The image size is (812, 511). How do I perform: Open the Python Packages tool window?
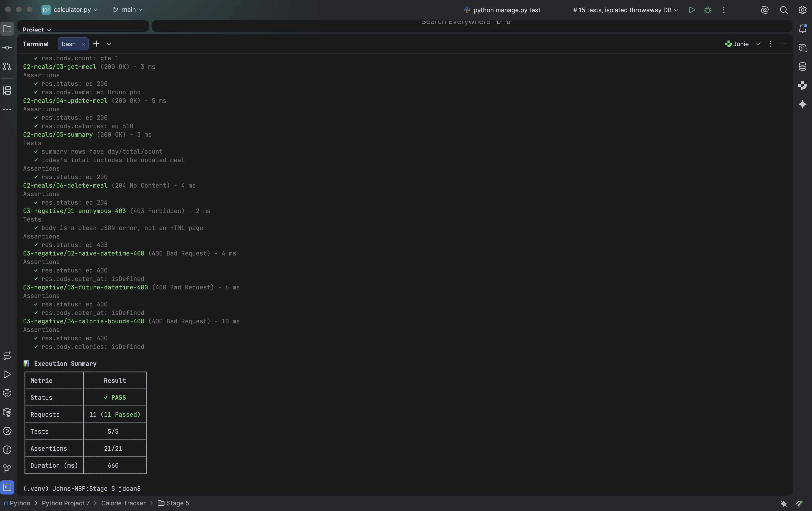pos(7,412)
